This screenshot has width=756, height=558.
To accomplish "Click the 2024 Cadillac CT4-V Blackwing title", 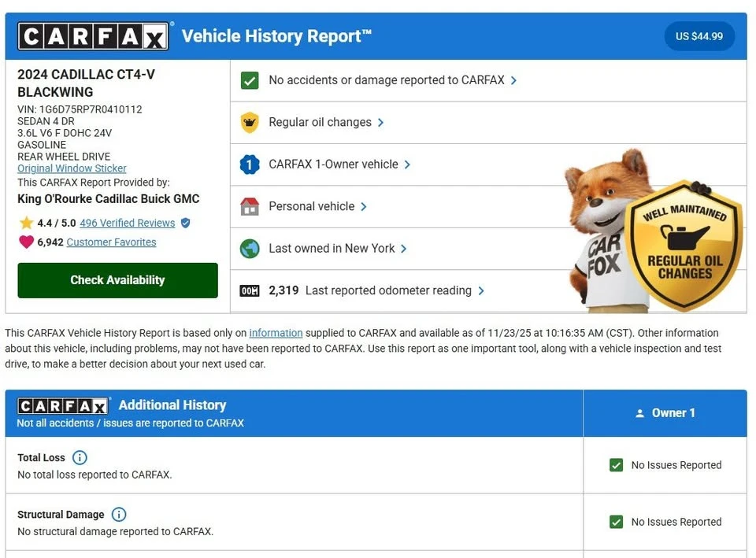I will coord(87,83).
